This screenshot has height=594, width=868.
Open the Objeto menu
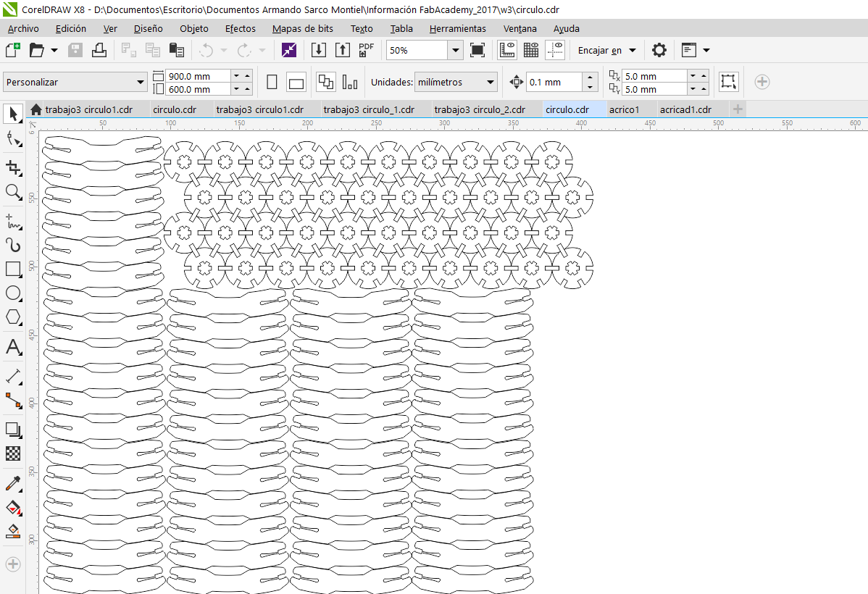(x=193, y=29)
